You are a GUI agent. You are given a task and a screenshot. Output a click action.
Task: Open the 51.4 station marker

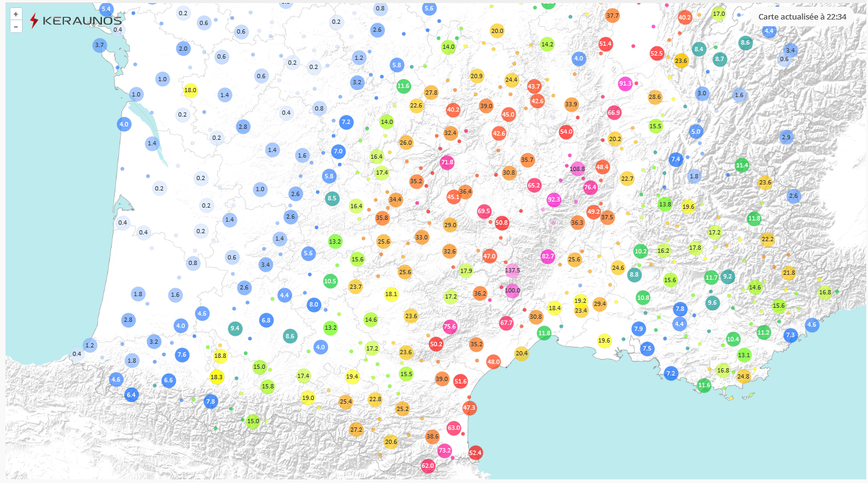pos(606,44)
